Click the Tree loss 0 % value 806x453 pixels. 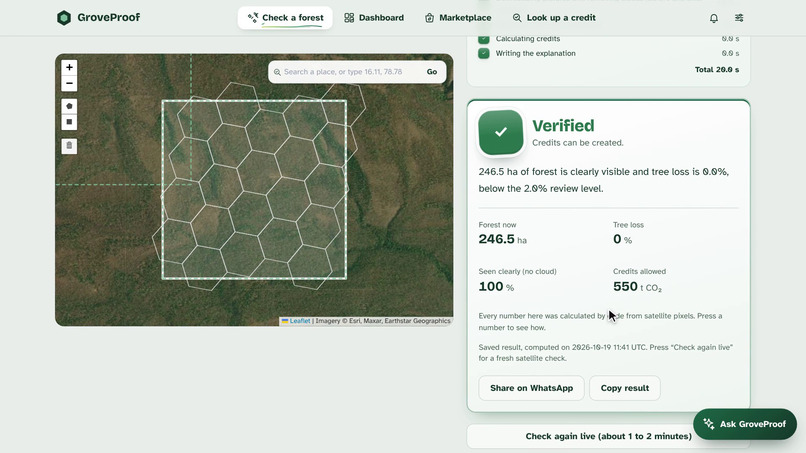[x=622, y=239]
